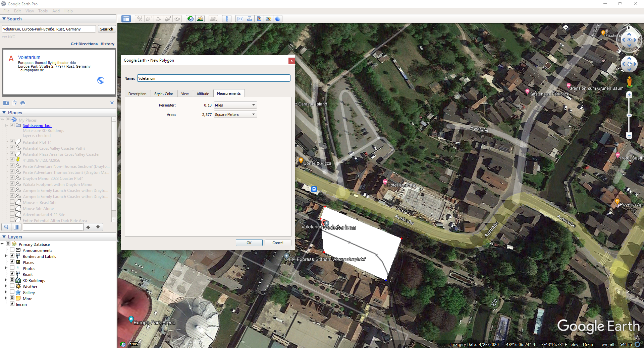Collapse the Primary Database tree arrow
Image resolution: width=644 pixels, height=348 pixels.
click(2, 244)
